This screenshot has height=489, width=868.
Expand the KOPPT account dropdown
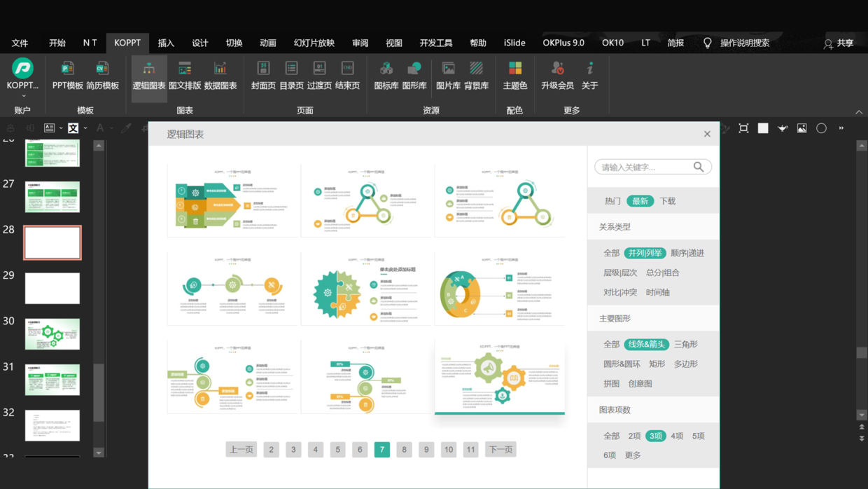[x=23, y=95]
